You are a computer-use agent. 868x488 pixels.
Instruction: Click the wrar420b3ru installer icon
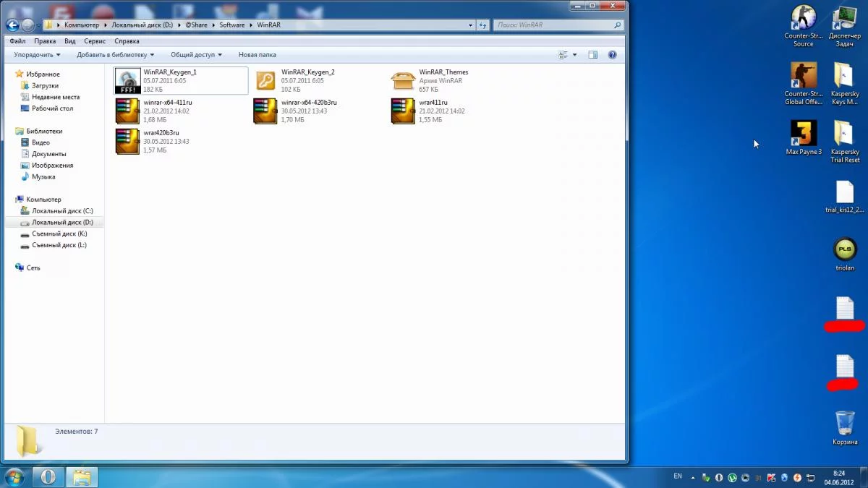[128, 142]
